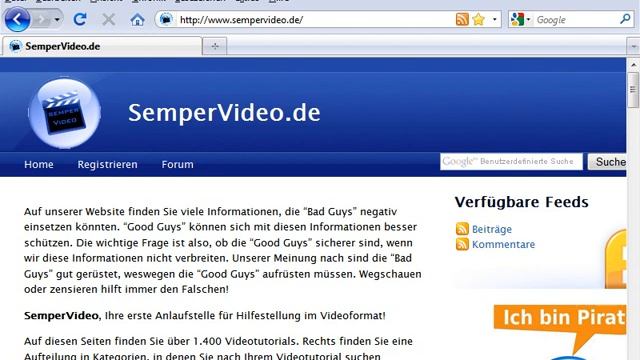Open the Google search engine selector

pyautogui.click(x=520, y=19)
